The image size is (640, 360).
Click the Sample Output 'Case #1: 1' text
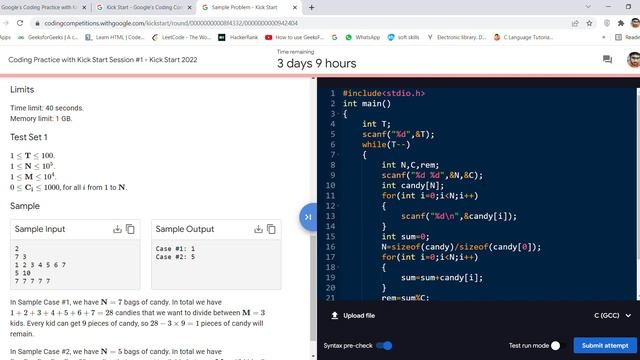pos(175,249)
